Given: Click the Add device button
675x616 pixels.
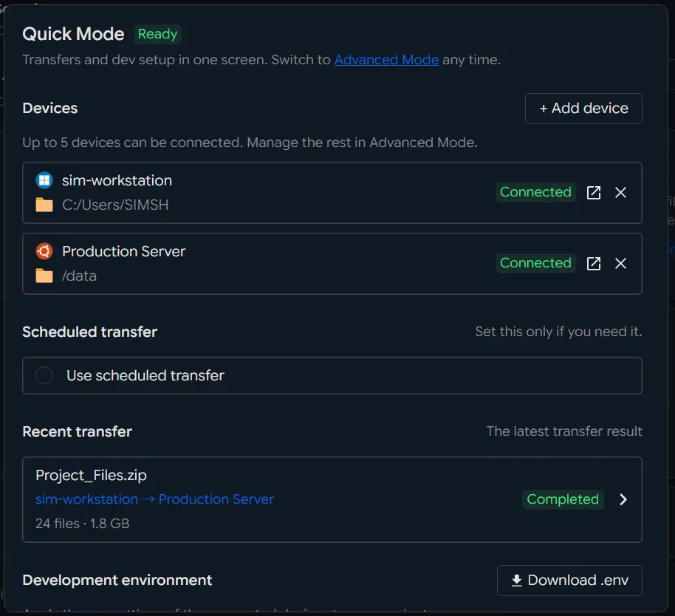Looking at the screenshot, I should pyautogui.click(x=583, y=109).
